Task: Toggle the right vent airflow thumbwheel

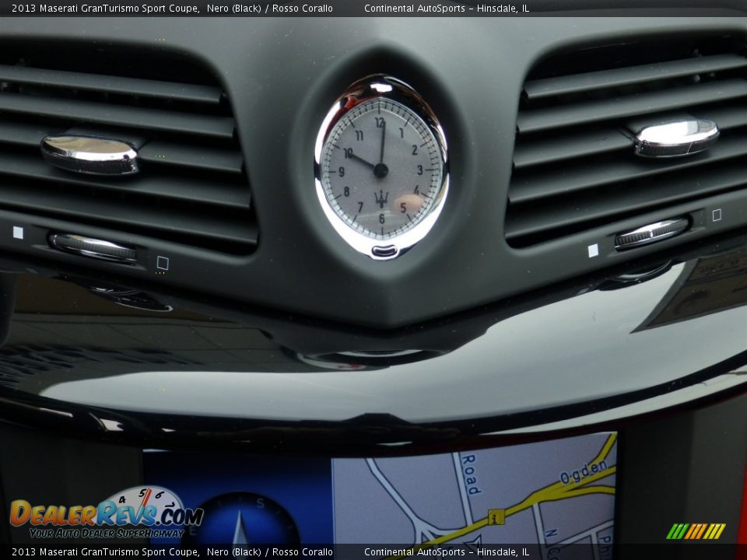Action: coord(652,232)
